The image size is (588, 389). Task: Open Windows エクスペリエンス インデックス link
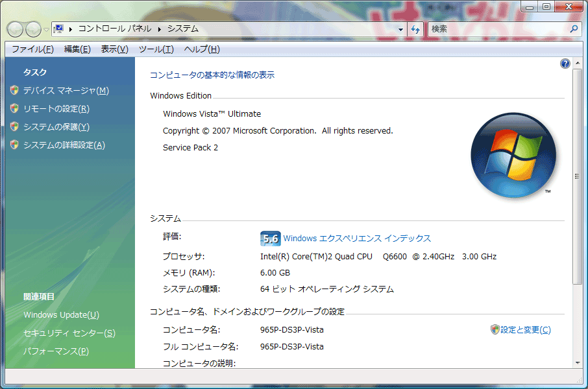357,239
